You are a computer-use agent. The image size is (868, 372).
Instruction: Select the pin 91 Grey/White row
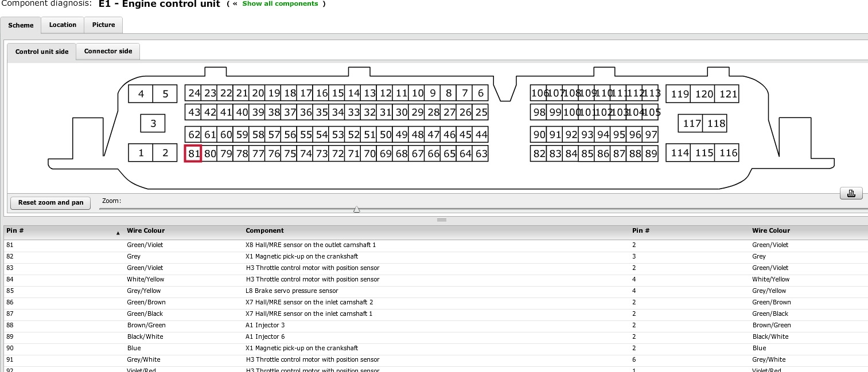pos(436,359)
